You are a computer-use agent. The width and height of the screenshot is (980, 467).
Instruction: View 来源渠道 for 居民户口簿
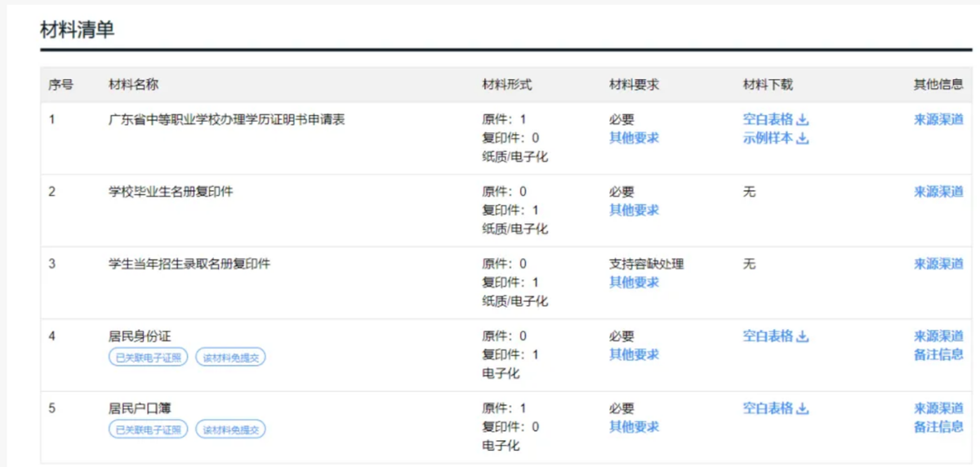point(938,408)
